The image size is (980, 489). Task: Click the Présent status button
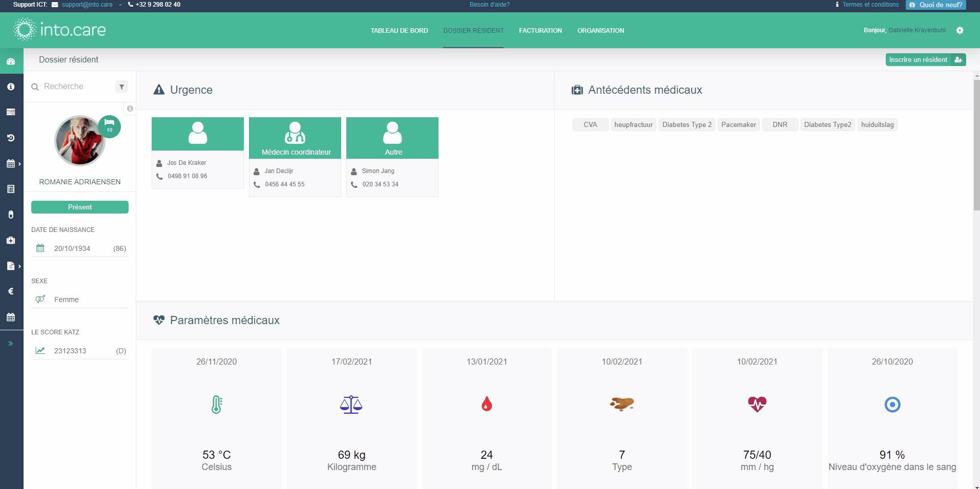pos(80,207)
